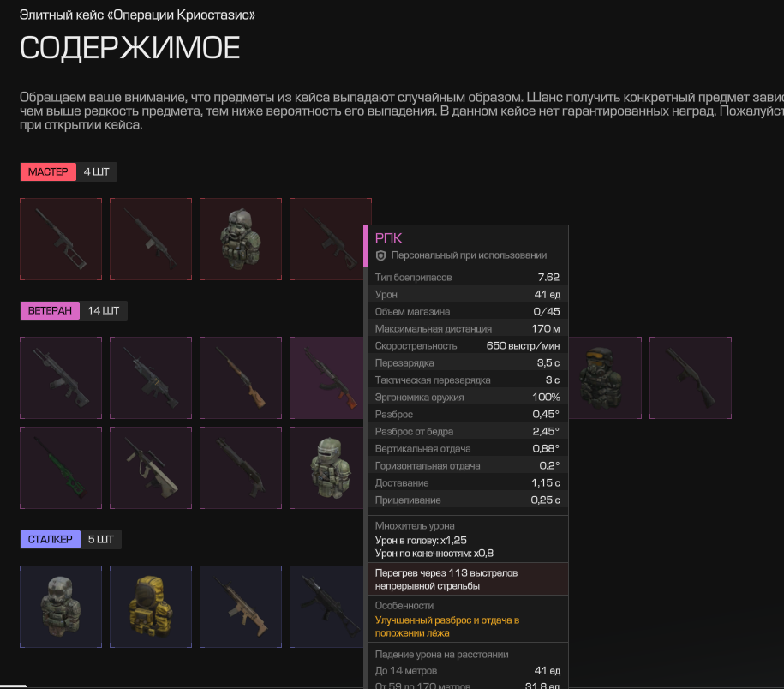This screenshot has width=784, height=689.
Task: Click the '4 ШТ' count next to МАСТЕР
Action: (x=97, y=172)
